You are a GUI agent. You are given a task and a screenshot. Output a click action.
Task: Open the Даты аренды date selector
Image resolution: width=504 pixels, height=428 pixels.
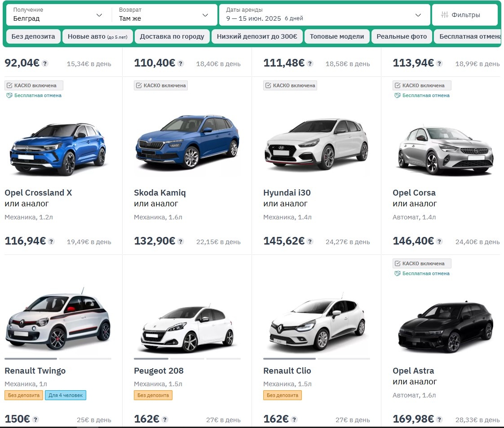pyautogui.click(x=323, y=14)
